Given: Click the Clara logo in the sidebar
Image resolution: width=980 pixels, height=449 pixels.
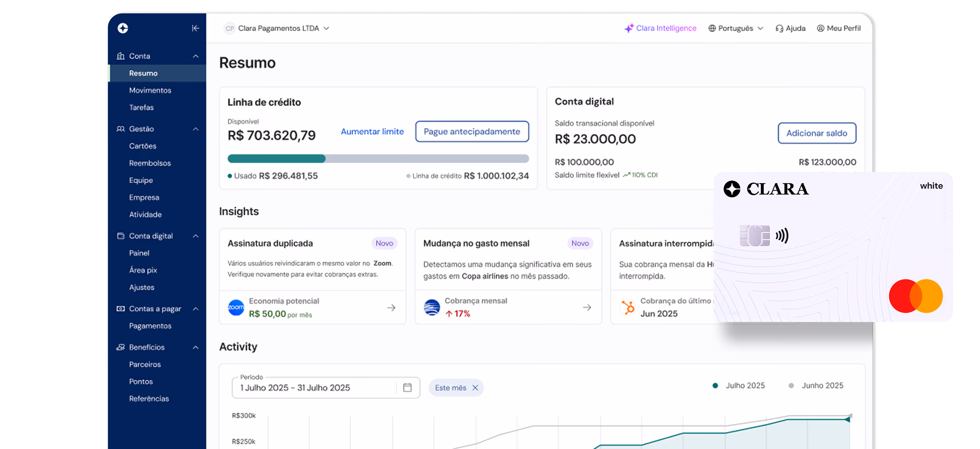Looking at the screenshot, I should coord(123,28).
